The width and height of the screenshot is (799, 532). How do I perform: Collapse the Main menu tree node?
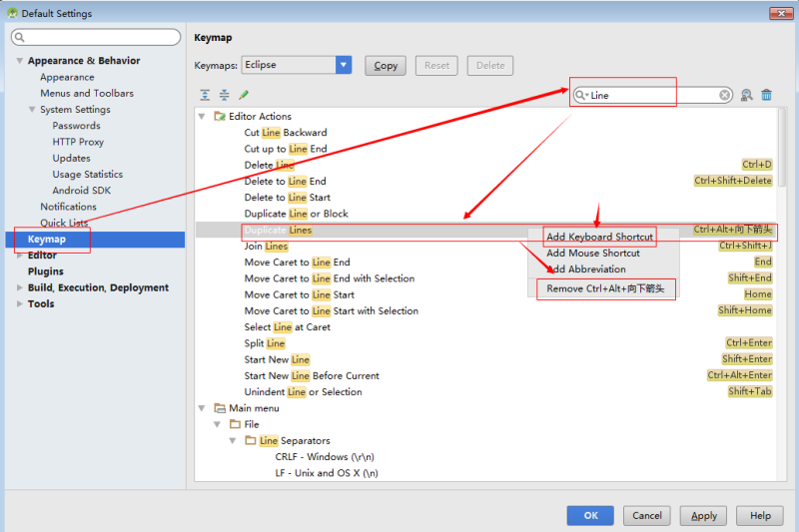(202, 408)
